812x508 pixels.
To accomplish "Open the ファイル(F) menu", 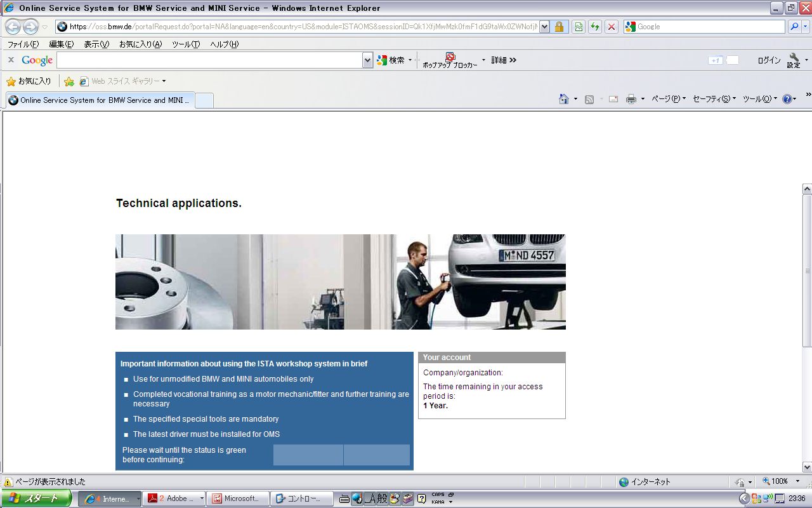I will click(x=23, y=44).
